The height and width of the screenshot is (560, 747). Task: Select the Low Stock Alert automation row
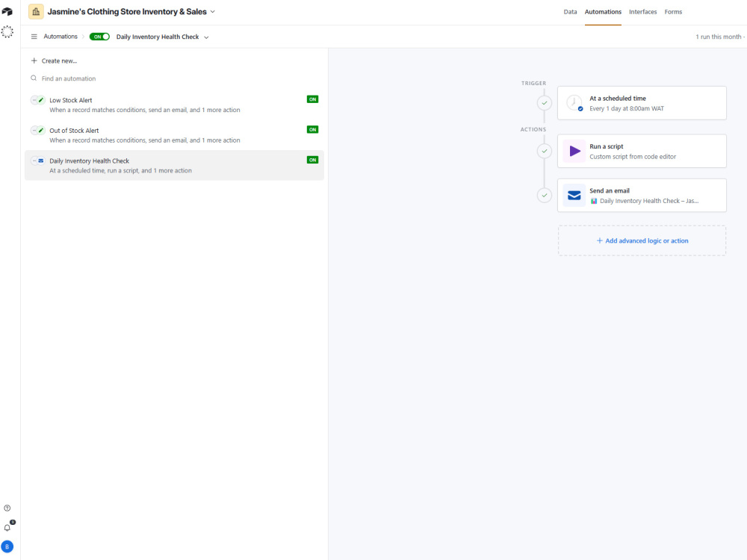(174, 105)
